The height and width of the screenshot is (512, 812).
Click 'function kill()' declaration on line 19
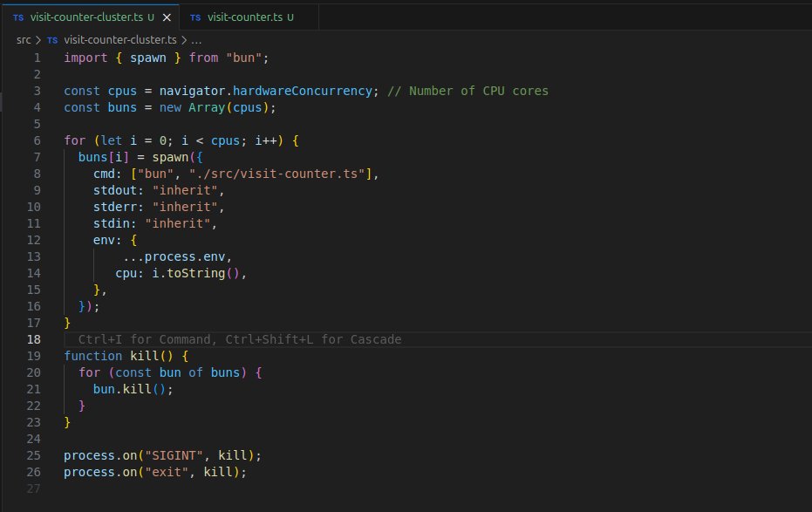tap(119, 356)
